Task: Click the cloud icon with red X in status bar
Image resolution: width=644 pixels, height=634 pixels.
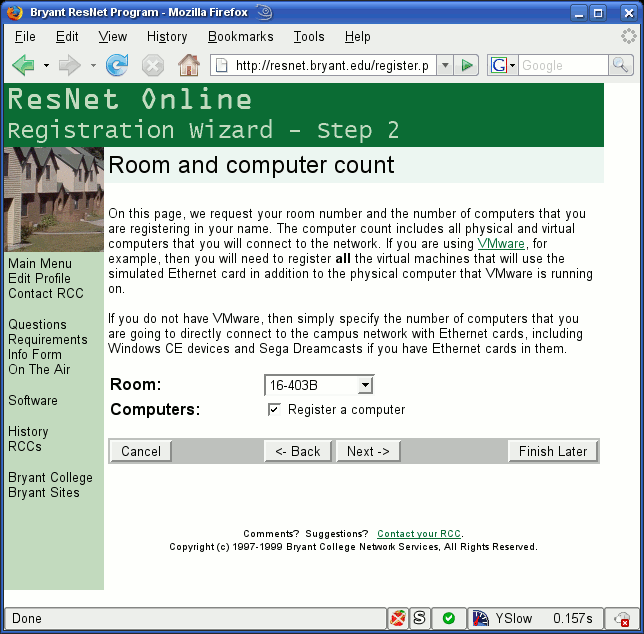Action: pos(622,618)
